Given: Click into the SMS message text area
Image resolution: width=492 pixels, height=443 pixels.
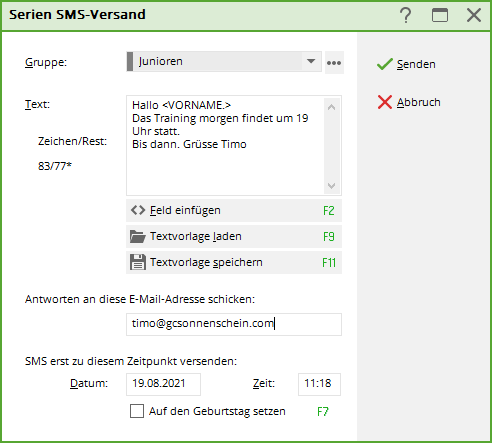Looking at the screenshot, I should pos(225,146).
